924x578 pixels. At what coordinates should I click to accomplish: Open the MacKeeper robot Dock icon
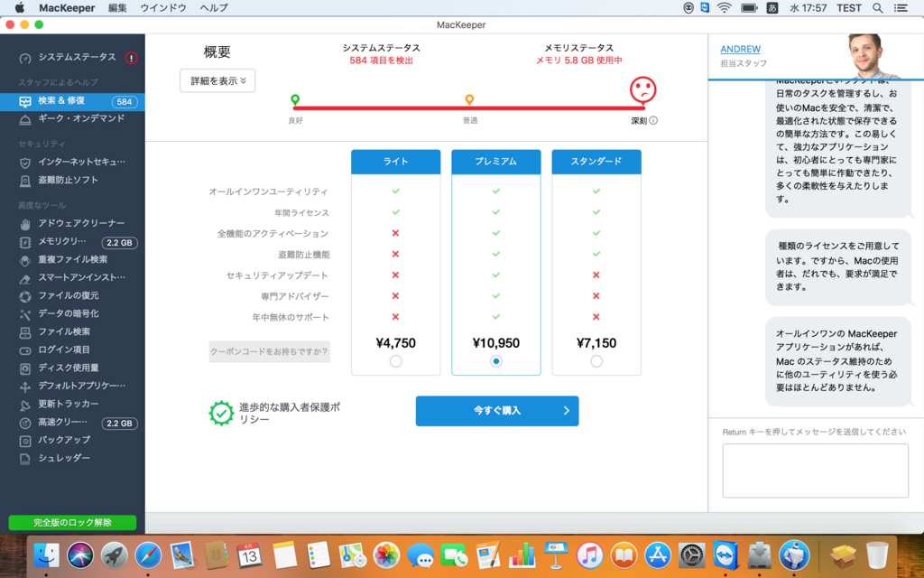click(794, 555)
